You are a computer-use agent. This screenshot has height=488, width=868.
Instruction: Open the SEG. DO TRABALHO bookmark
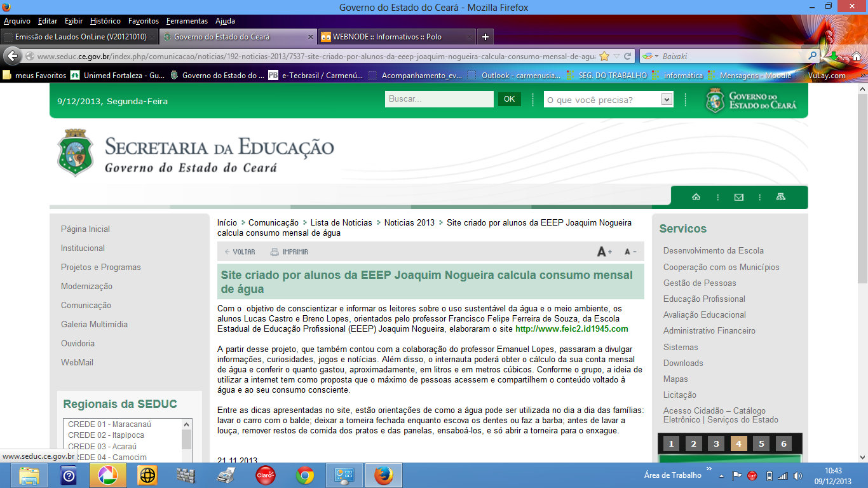(x=606, y=75)
